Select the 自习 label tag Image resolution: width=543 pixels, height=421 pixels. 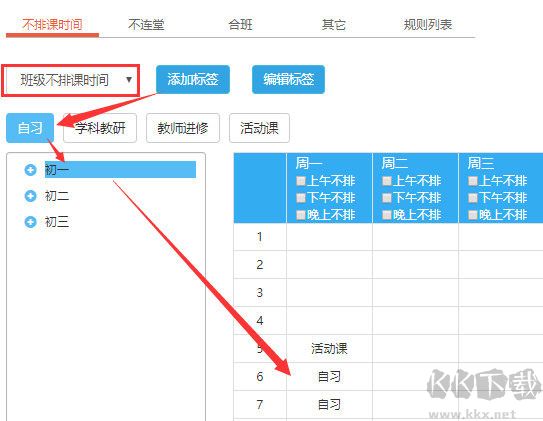pyautogui.click(x=30, y=128)
